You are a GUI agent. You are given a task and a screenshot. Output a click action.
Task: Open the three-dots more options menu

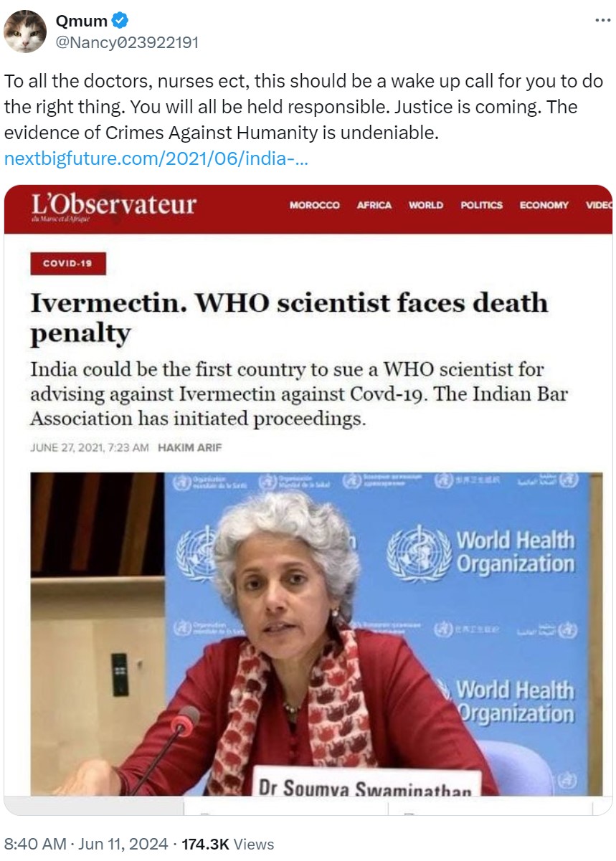(x=602, y=21)
